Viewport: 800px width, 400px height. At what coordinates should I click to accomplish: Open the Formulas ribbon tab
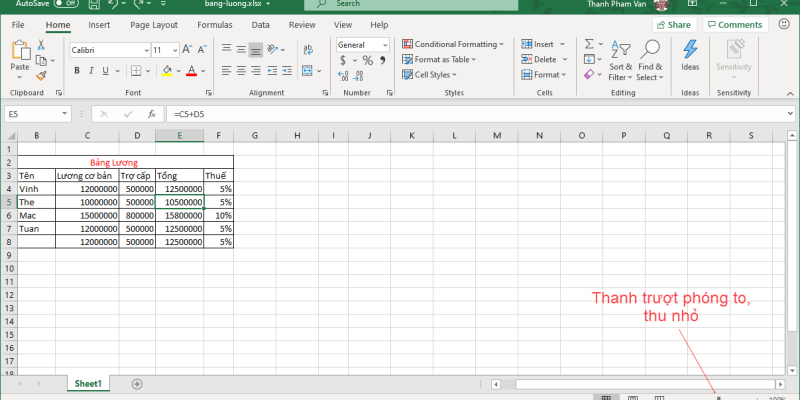pos(214,24)
